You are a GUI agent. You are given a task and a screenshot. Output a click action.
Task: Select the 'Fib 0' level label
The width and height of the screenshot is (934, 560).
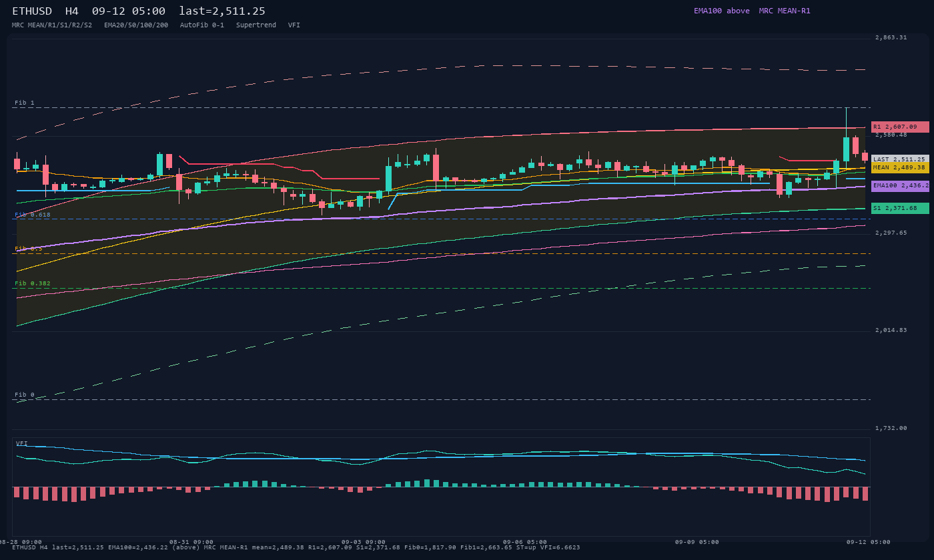(x=25, y=395)
